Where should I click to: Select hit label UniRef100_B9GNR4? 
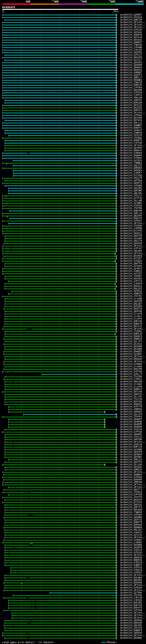pos(131,80)
